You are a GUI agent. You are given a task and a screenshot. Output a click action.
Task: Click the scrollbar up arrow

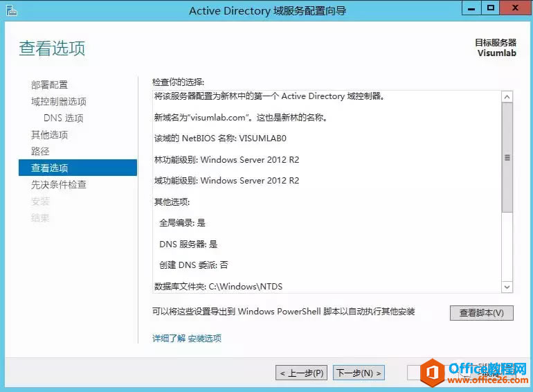tap(507, 97)
